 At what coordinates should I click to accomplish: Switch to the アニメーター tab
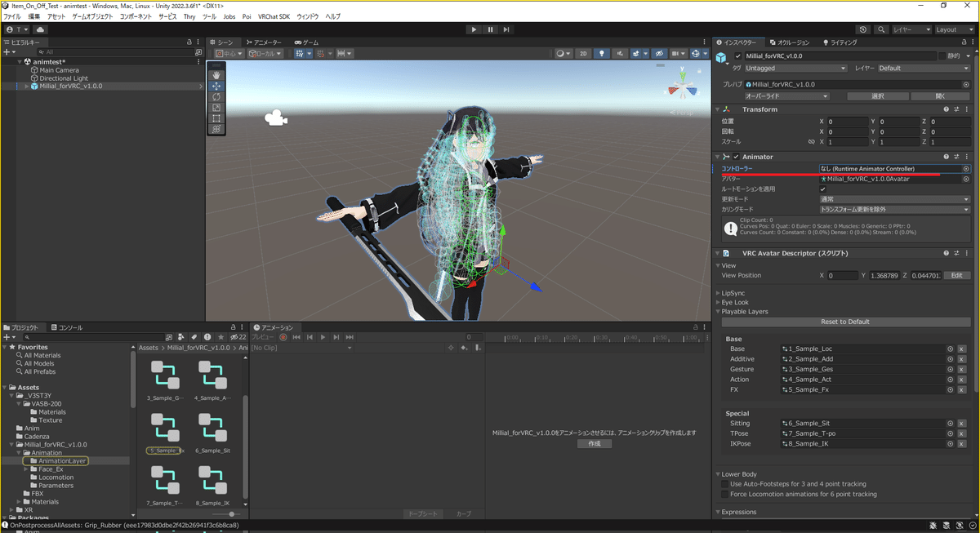pyautogui.click(x=264, y=42)
